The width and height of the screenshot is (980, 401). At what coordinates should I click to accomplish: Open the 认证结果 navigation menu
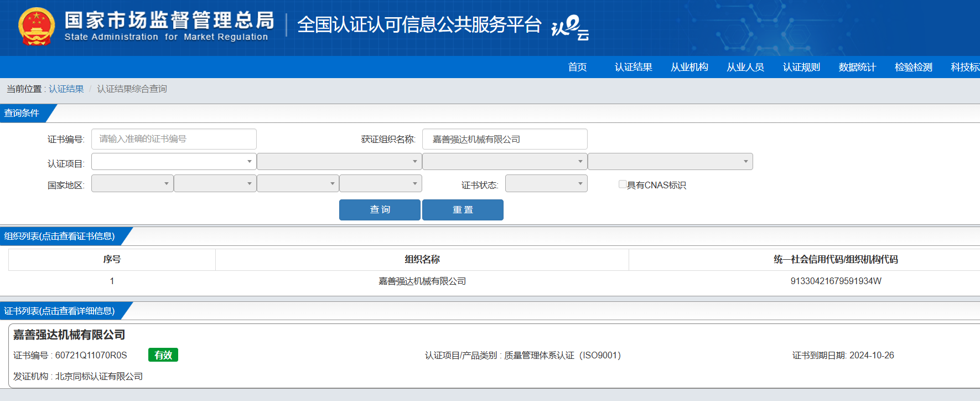[x=633, y=67]
